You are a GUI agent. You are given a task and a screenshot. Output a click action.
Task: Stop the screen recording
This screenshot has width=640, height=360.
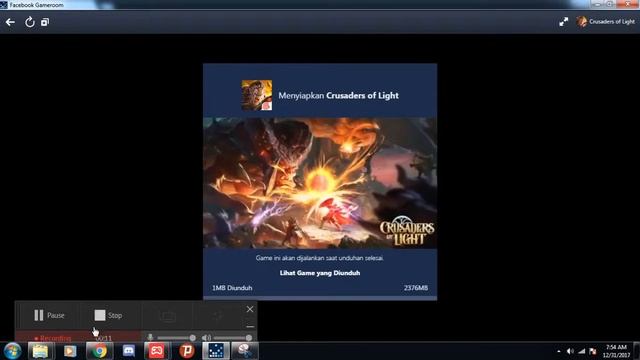click(108, 315)
